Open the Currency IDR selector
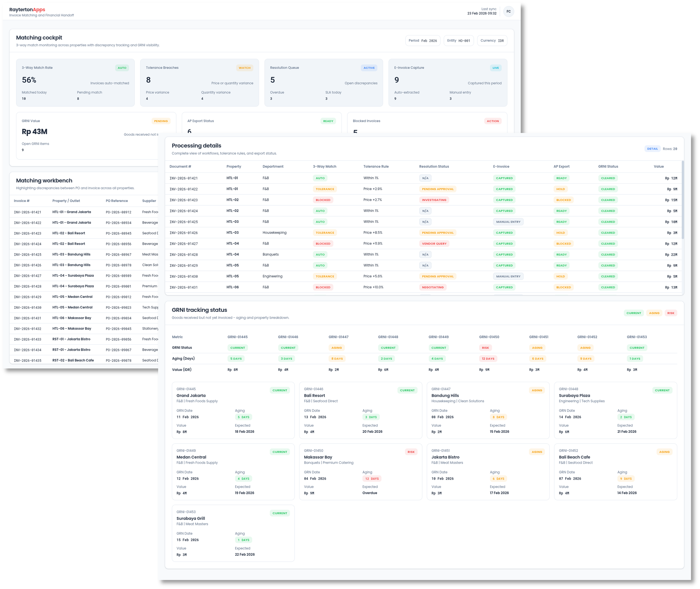 click(492, 40)
